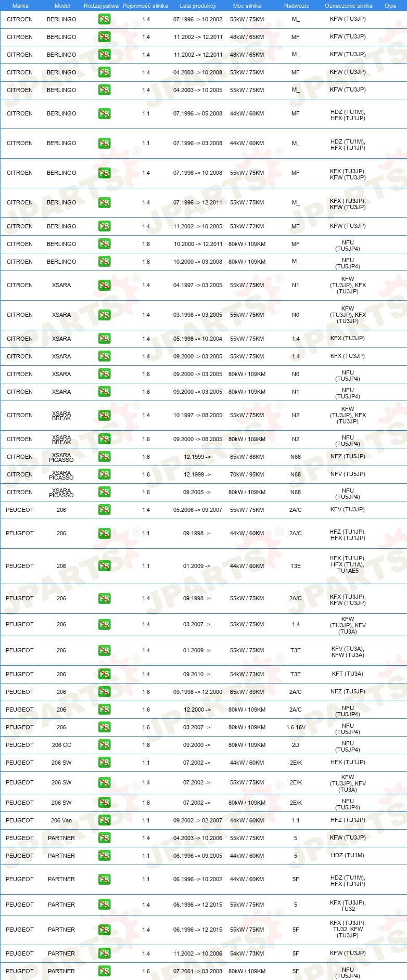Select the '206 Van' model cell

(61, 820)
